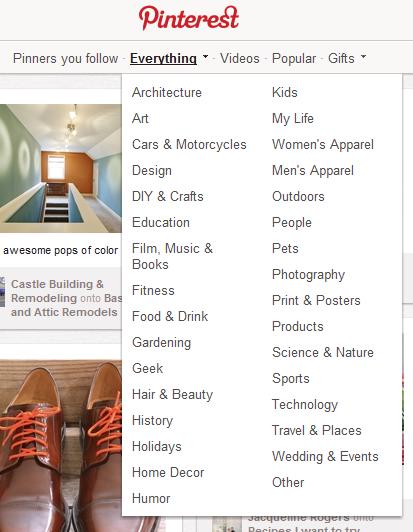Image resolution: width=413 pixels, height=532 pixels.
Task: Choose the Photography category
Action: tap(308, 274)
